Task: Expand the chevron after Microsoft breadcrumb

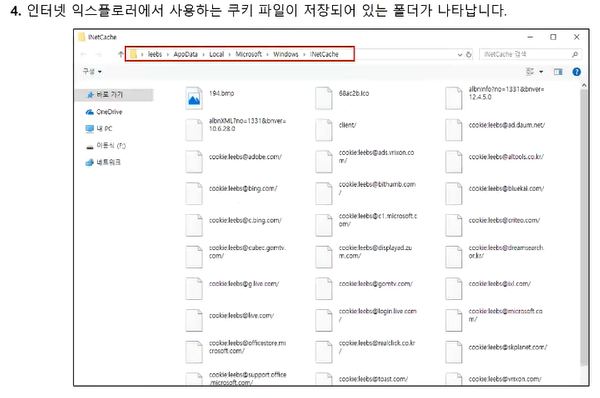Action: [x=267, y=55]
